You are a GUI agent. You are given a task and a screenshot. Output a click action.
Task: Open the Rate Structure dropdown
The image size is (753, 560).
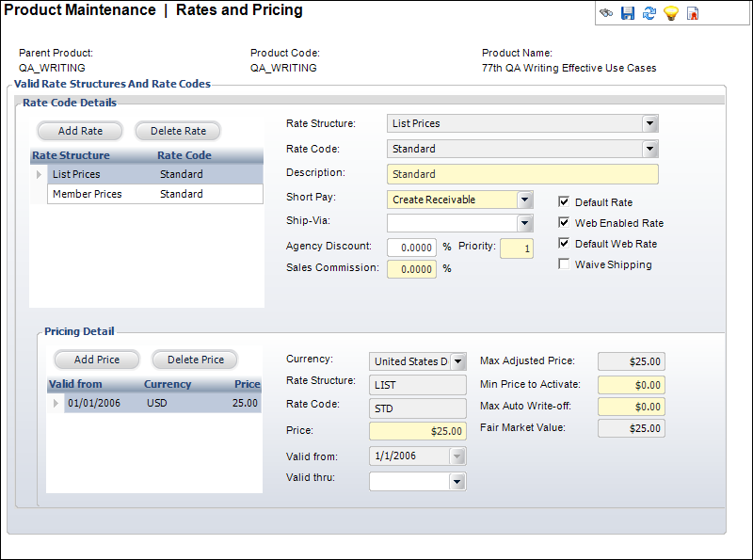pyautogui.click(x=649, y=123)
